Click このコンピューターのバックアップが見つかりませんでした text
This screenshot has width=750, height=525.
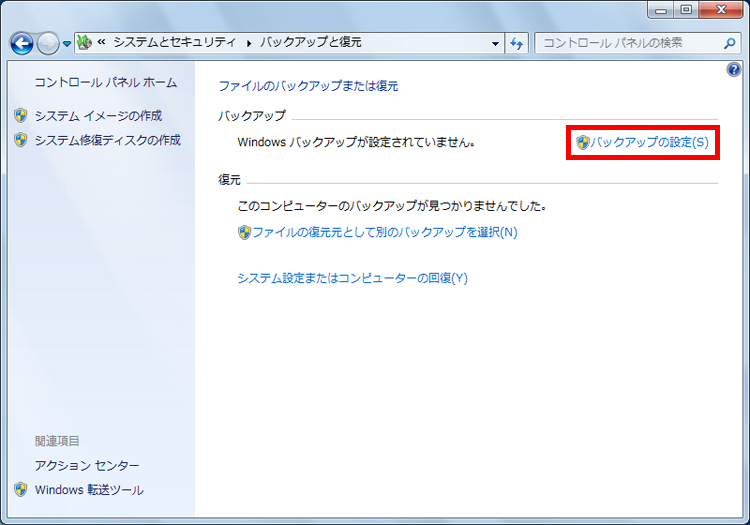[x=392, y=206]
